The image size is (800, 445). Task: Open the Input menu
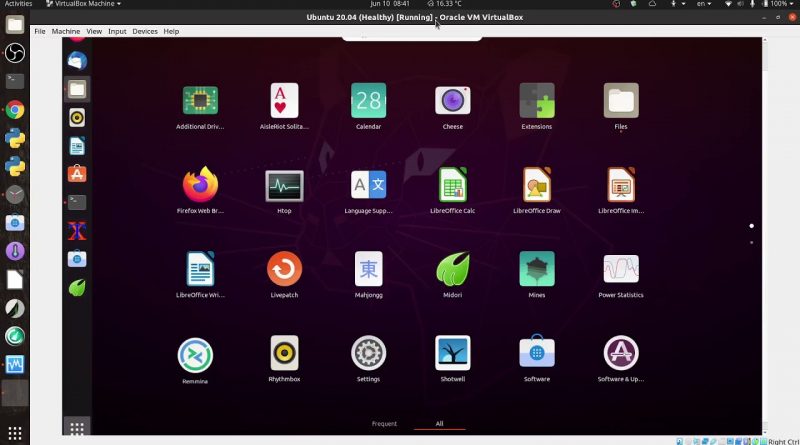click(117, 31)
